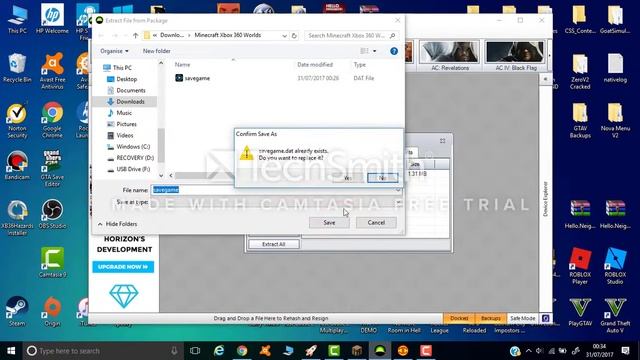Click the UPGRADE NOW banner in Horizon
This screenshot has width=640, height=360.
[123, 267]
